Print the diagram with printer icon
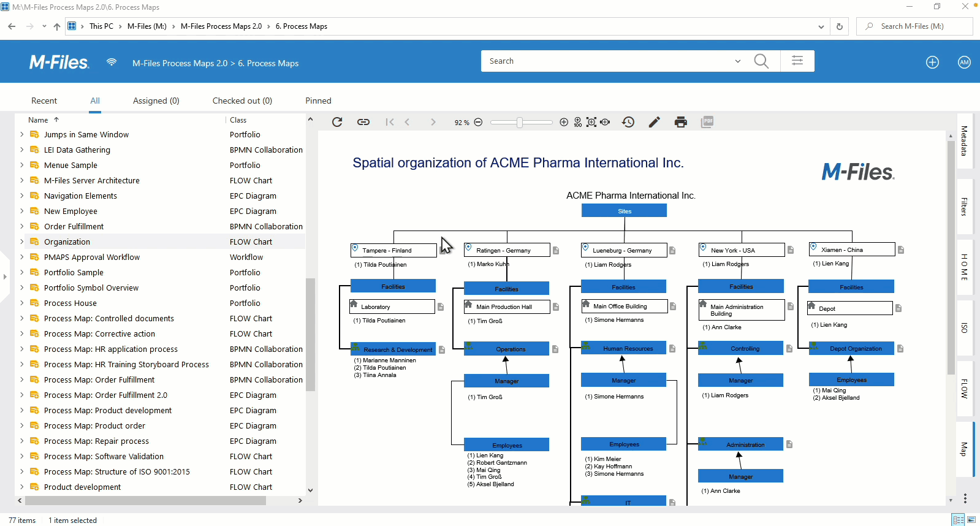This screenshot has height=526, width=980. 680,122
